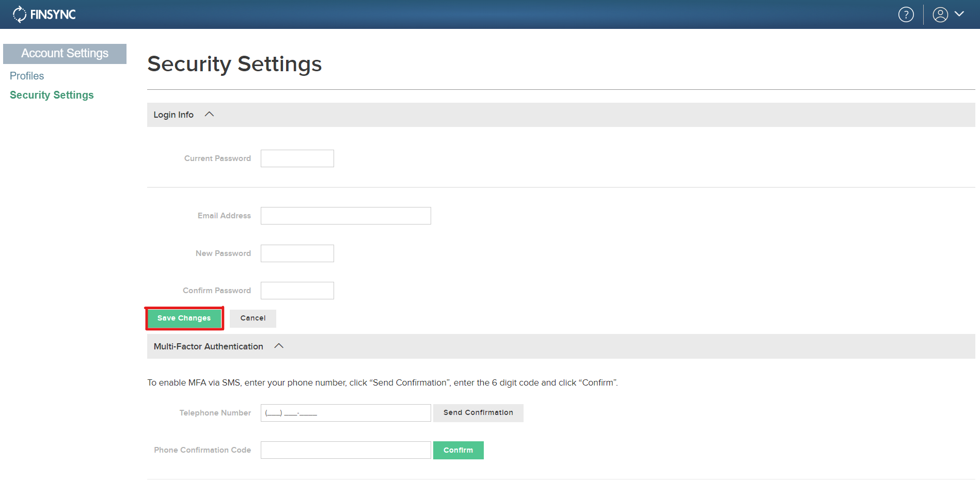
Task: Click the Cancel button
Action: [x=252, y=318]
